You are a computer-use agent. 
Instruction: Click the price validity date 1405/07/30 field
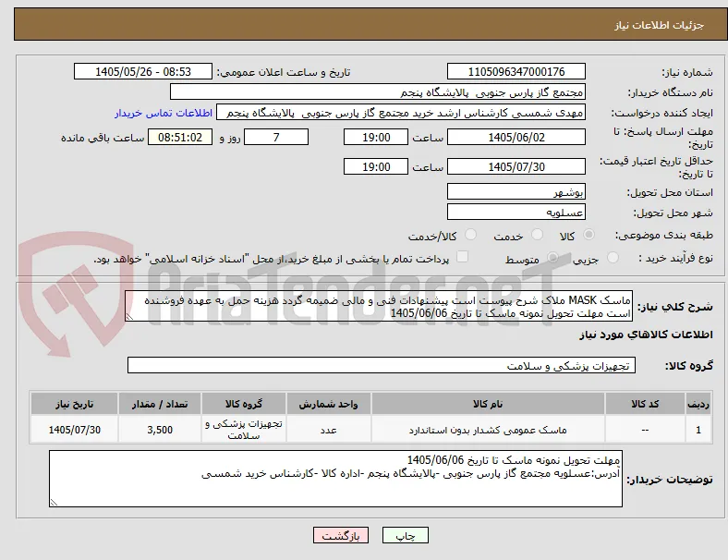(516, 166)
